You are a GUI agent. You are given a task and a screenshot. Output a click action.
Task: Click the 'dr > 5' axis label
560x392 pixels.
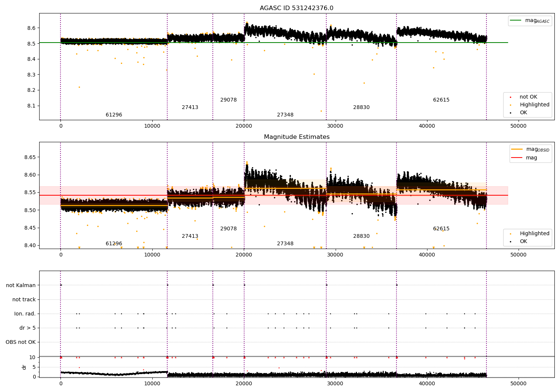point(28,328)
